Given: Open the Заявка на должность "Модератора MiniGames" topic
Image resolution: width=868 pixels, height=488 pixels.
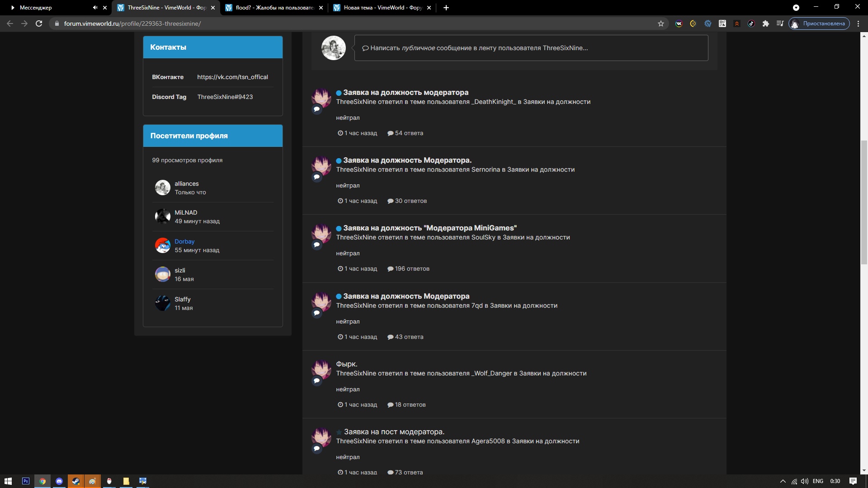Looking at the screenshot, I should point(429,228).
